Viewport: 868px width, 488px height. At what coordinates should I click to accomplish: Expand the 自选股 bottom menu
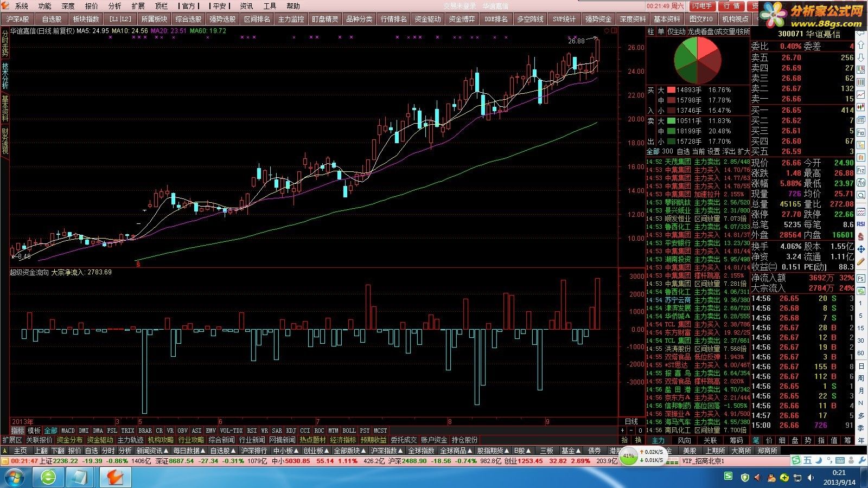point(223,451)
